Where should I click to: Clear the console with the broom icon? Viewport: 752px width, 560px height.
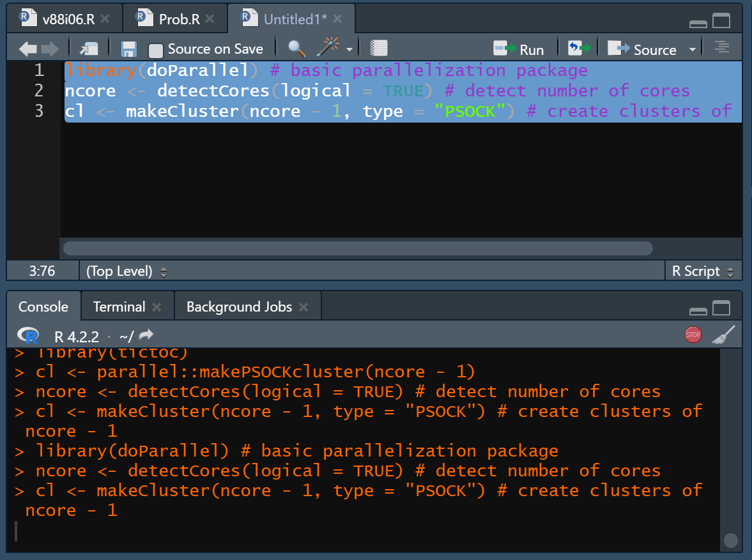pyautogui.click(x=724, y=335)
